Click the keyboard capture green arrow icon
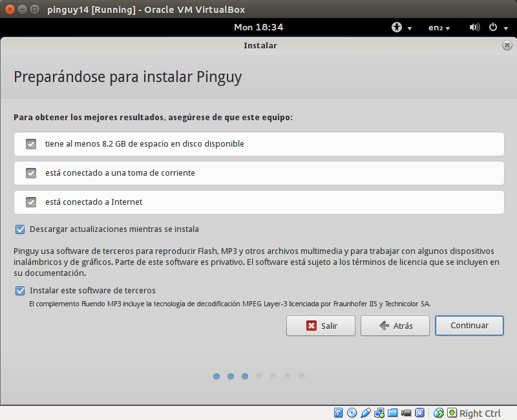This screenshot has width=517, height=420. (x=452, y=413)
